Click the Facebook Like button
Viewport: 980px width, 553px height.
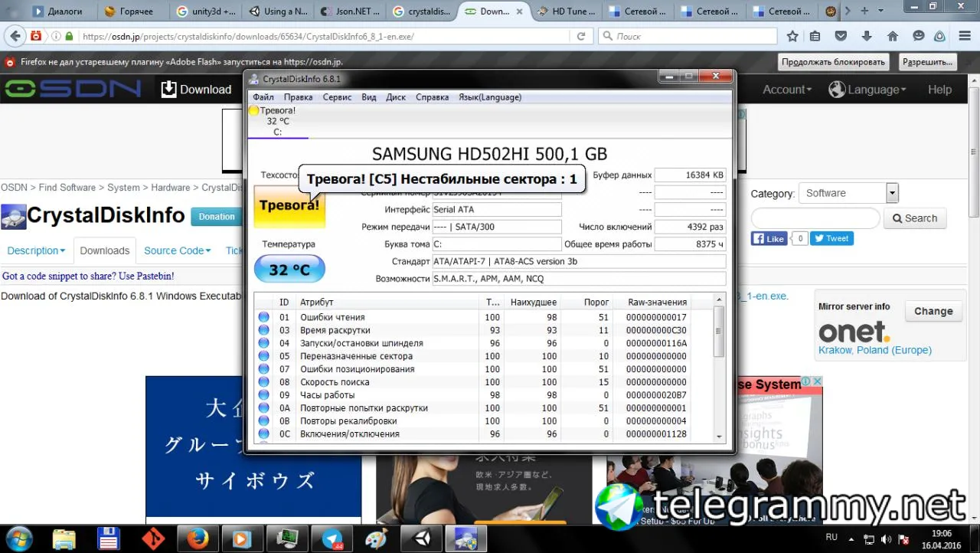pyautogui.click(x=769, y=238)
